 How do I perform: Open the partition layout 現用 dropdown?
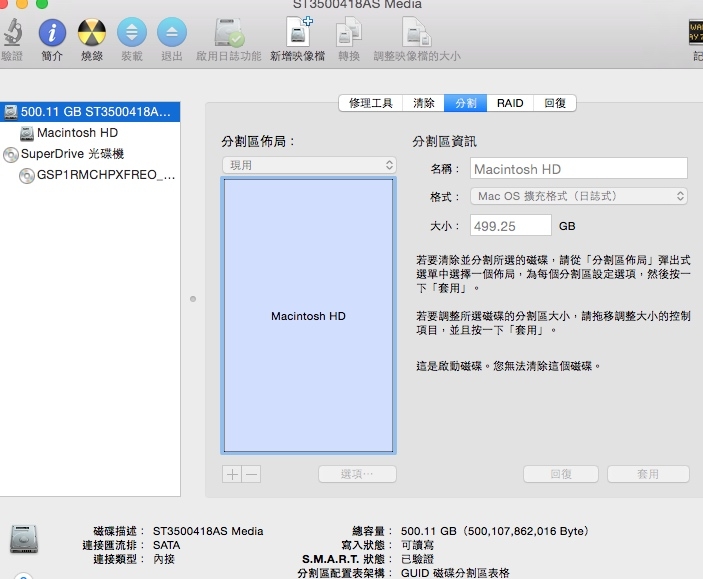[x=309, y=165]
